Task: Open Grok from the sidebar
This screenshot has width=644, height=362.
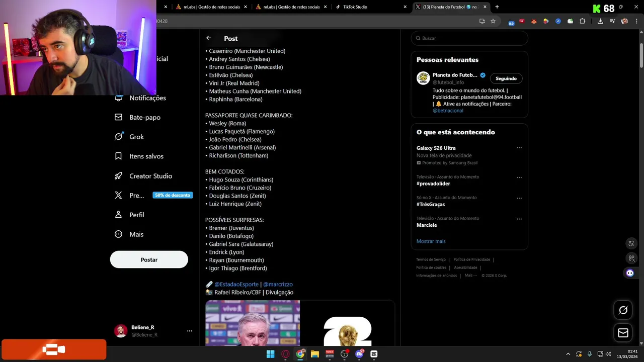Action: click(129, 137)
